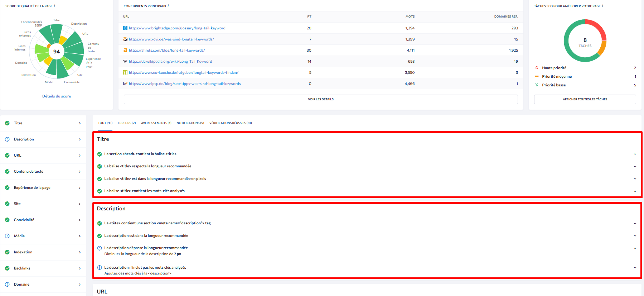Viewport: 644px width, 296px height.
Task: Click check icon for title recommended length in pixels
Action: click(x=100, y=179)
